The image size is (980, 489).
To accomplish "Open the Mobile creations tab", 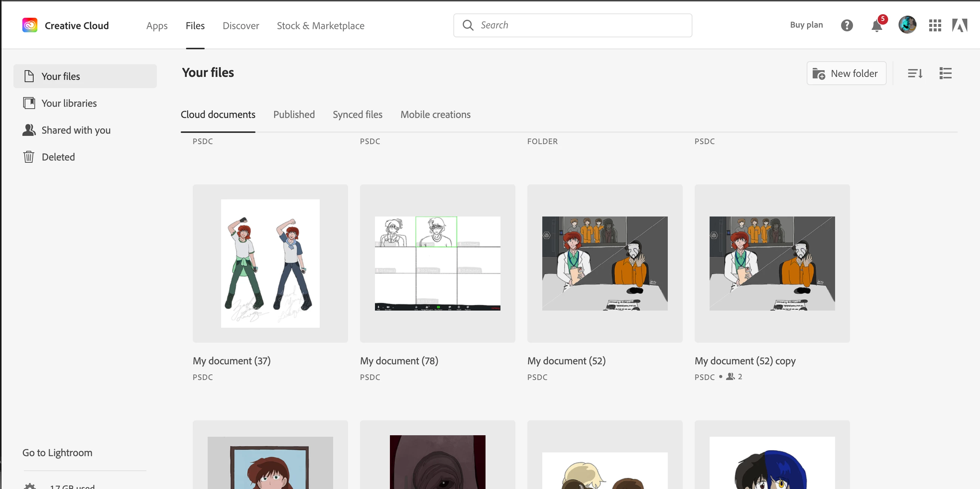I will click(435, 115).
